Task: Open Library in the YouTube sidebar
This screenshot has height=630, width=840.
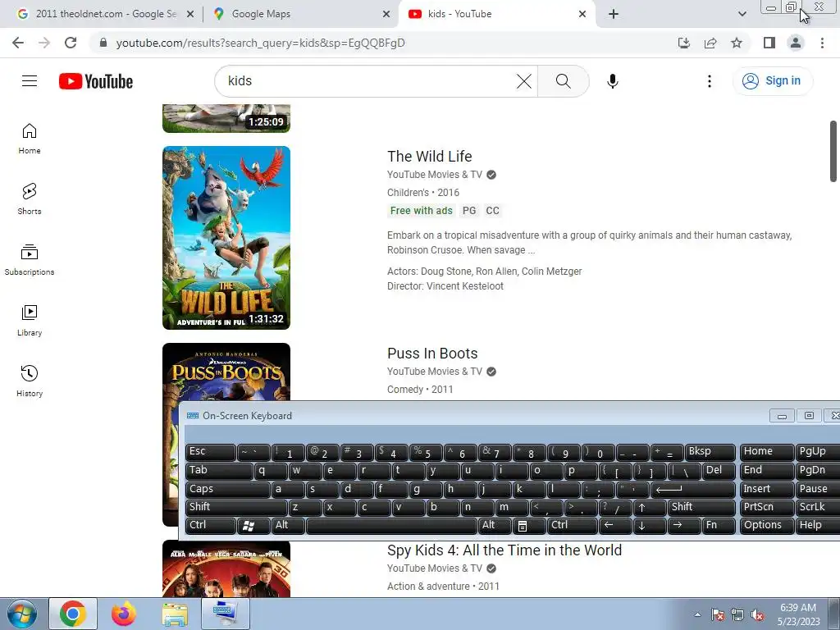Action: pyautogui.click(x=30, y=321)
